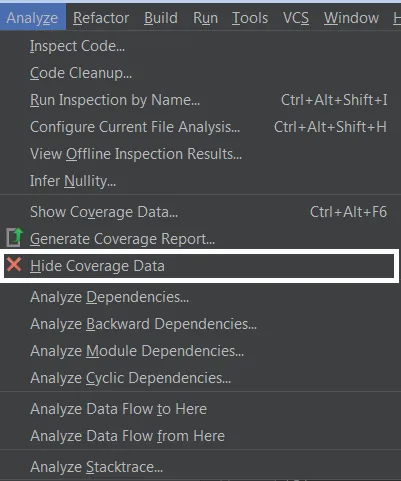The width and height of the screenshot is (401, 481).
Task: Click the Generate Coverage Report export icon
Action: point(15,237)
